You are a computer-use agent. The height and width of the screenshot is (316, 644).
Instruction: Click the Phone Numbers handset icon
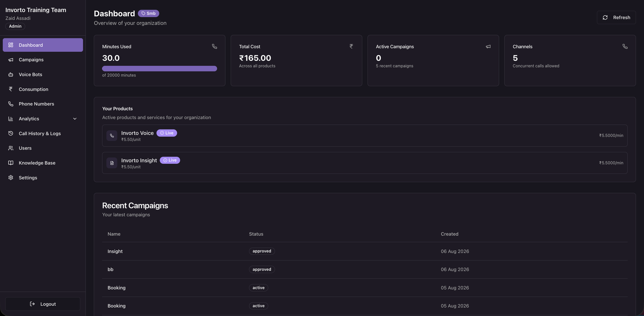11,104
